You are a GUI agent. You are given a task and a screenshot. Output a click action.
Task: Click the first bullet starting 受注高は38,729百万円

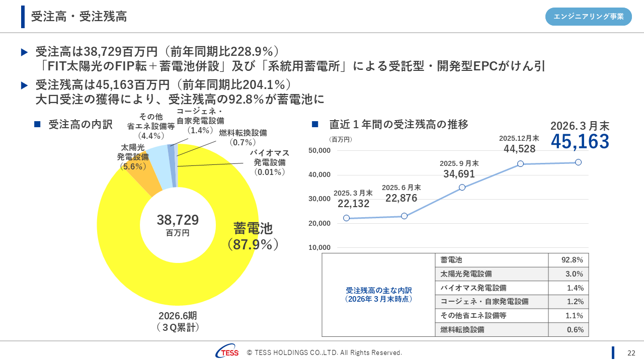(290, 59)
